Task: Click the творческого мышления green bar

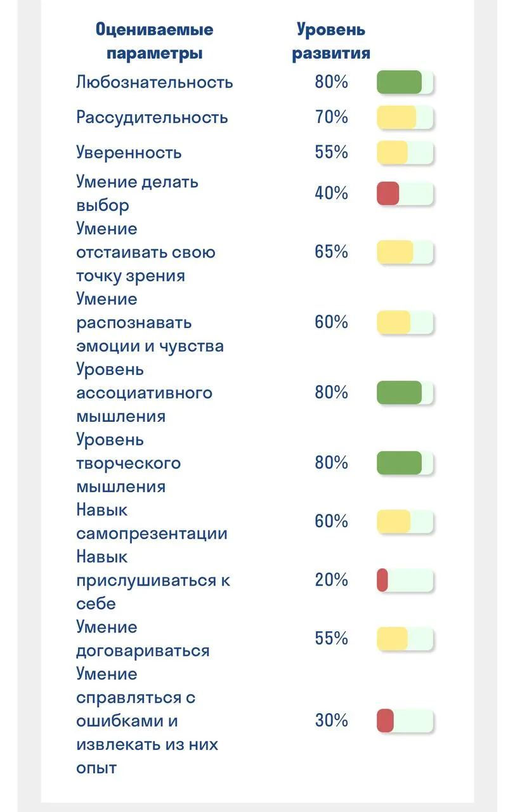Action: 405,463
